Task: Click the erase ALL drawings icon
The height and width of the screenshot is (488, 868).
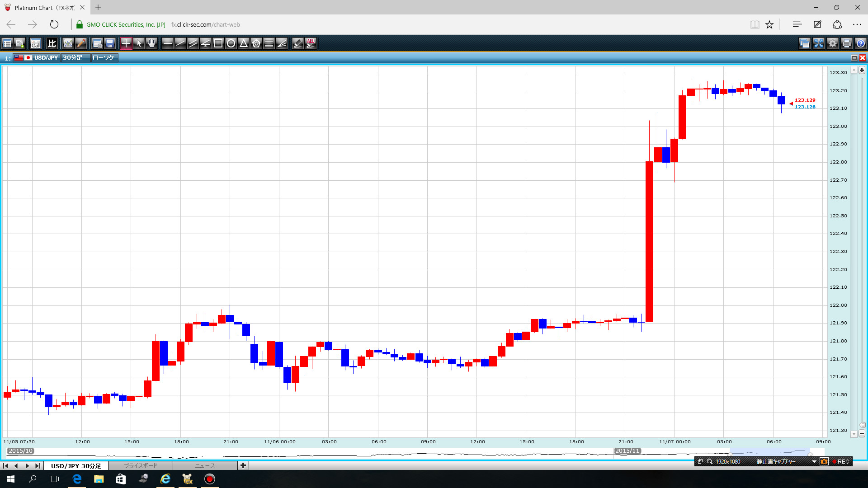Action: 311,43
